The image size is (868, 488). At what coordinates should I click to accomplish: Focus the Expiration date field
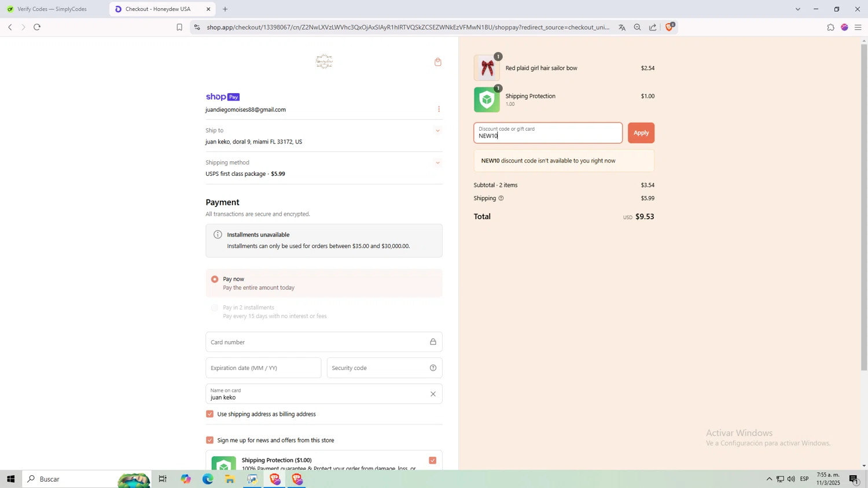263,368
